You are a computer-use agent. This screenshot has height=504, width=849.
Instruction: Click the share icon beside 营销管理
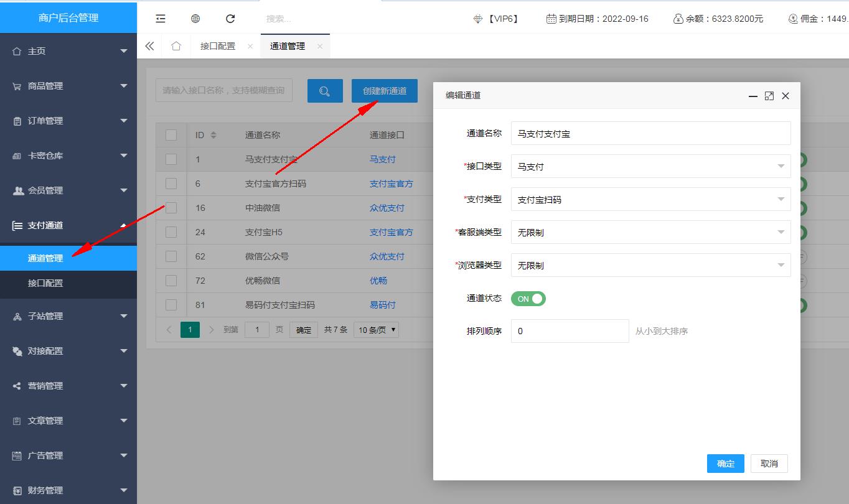tap(17, 386)
